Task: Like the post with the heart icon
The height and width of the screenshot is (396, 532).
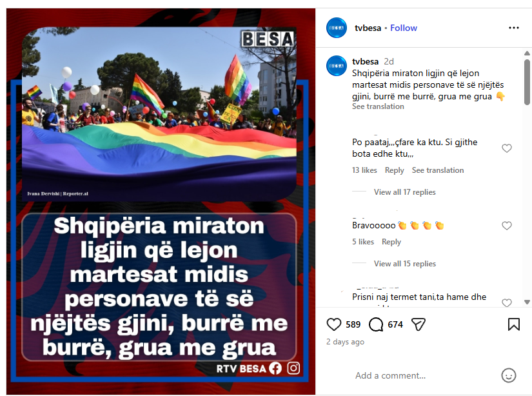Action: 333,324
